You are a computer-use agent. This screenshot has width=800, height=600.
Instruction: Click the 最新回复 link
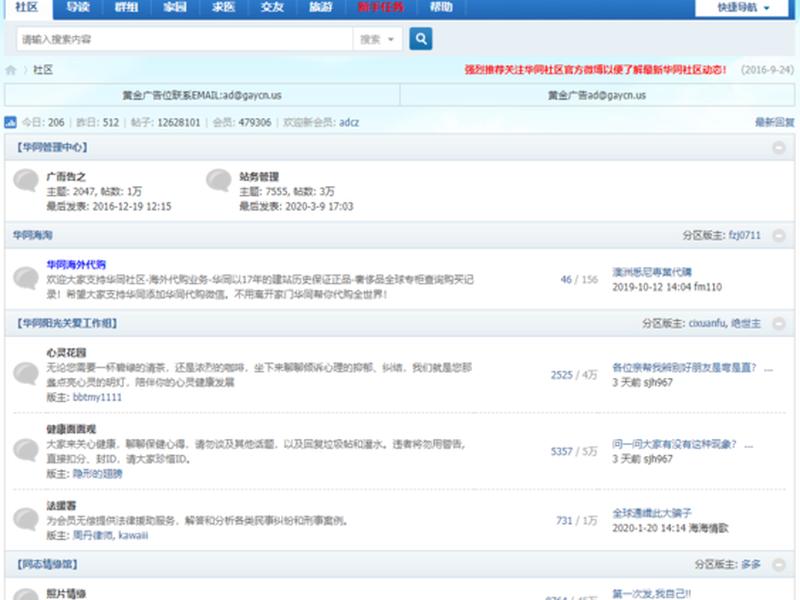tap(774, 122)
